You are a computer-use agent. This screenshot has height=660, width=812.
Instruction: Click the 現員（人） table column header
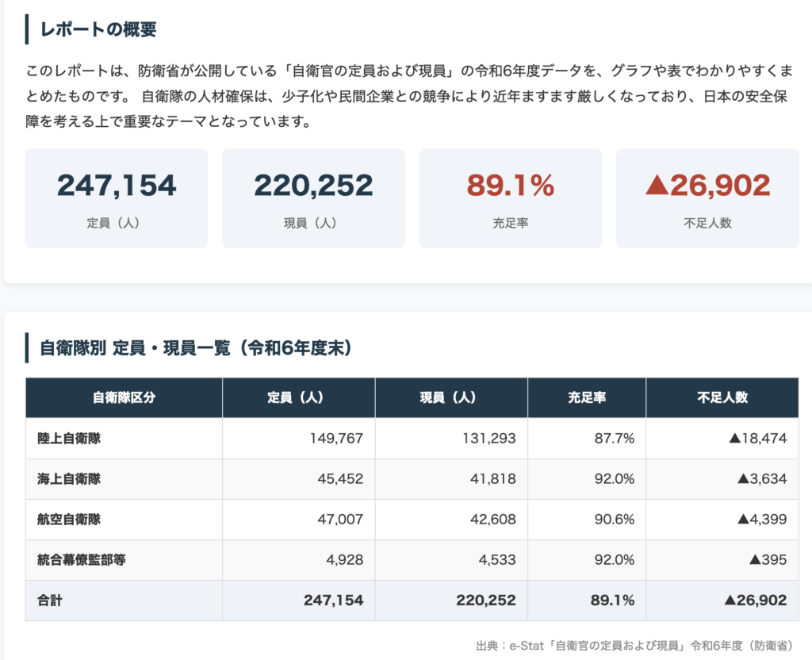click(450, 397)
